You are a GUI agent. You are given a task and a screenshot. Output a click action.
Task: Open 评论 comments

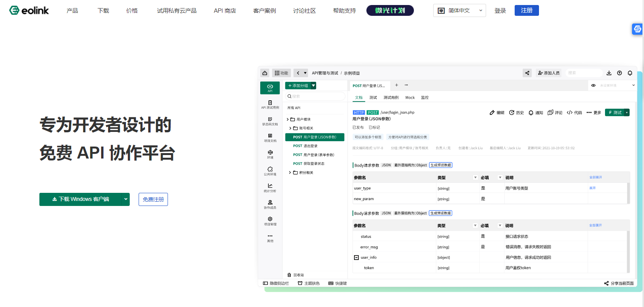(x=555, y=113)
